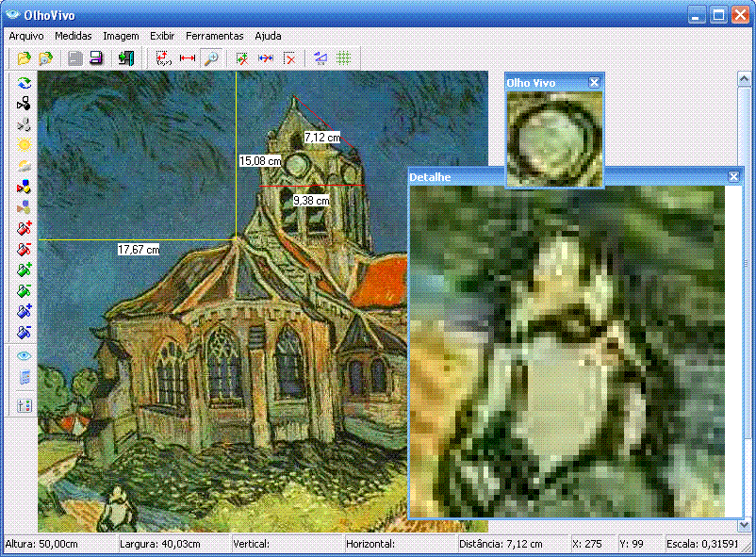756x557 pixels.
Task: Click the folder with magnifier preview icon
Action: [x=46, y=58]
